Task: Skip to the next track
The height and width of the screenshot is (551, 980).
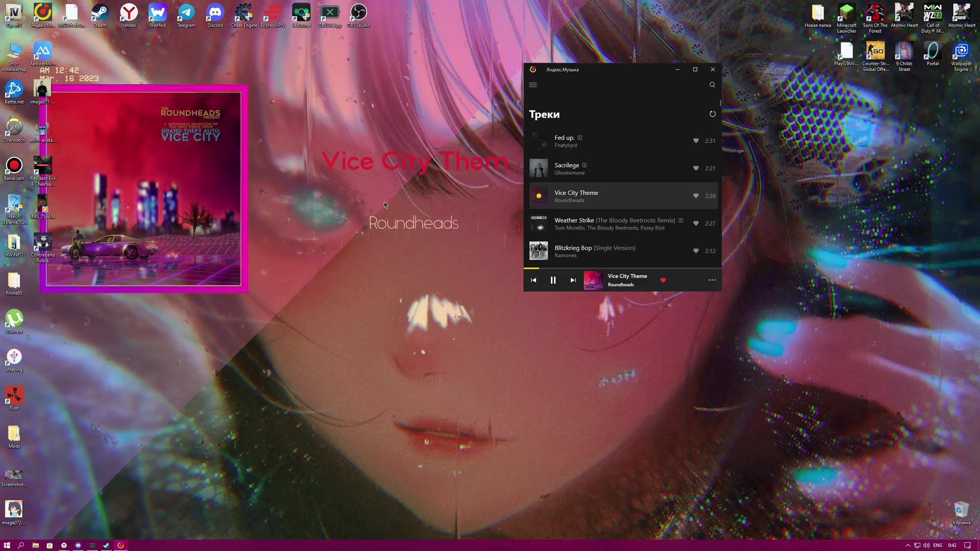Action: click(573, 280)
